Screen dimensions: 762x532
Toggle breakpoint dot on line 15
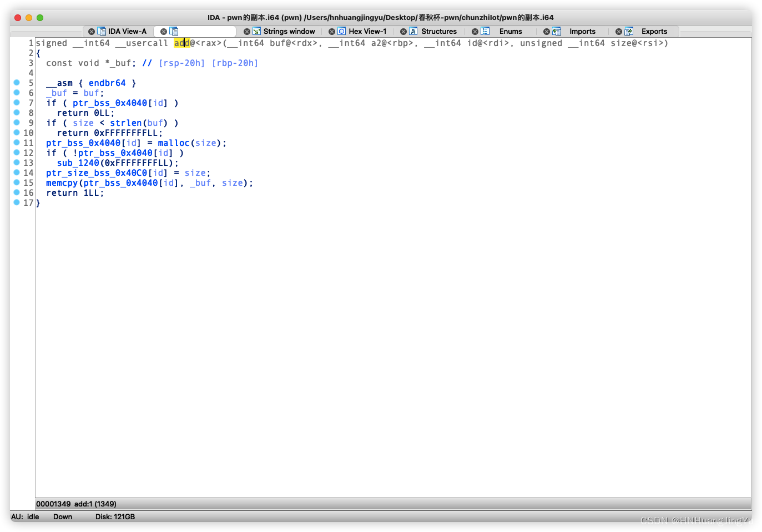(x=17, y=182)
